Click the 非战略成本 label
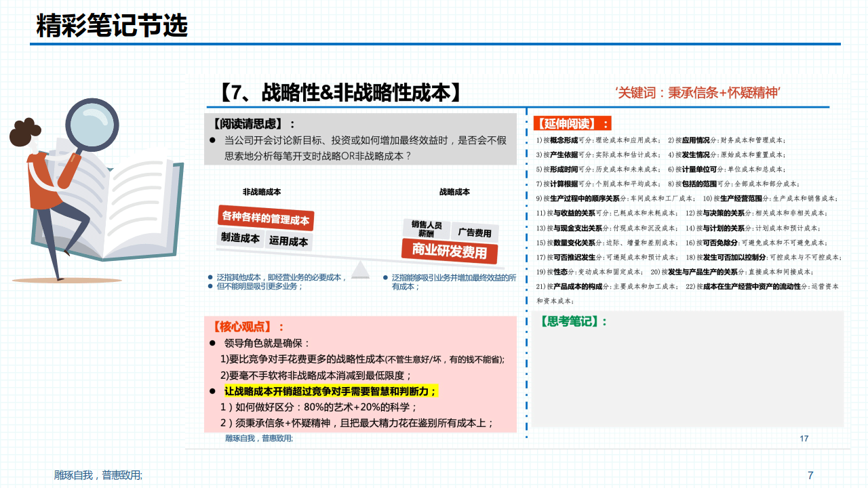 pos(262,192)
